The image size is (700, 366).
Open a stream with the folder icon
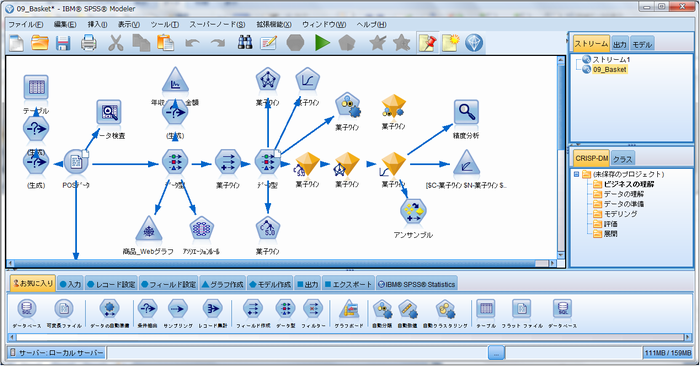coord(40,43)
